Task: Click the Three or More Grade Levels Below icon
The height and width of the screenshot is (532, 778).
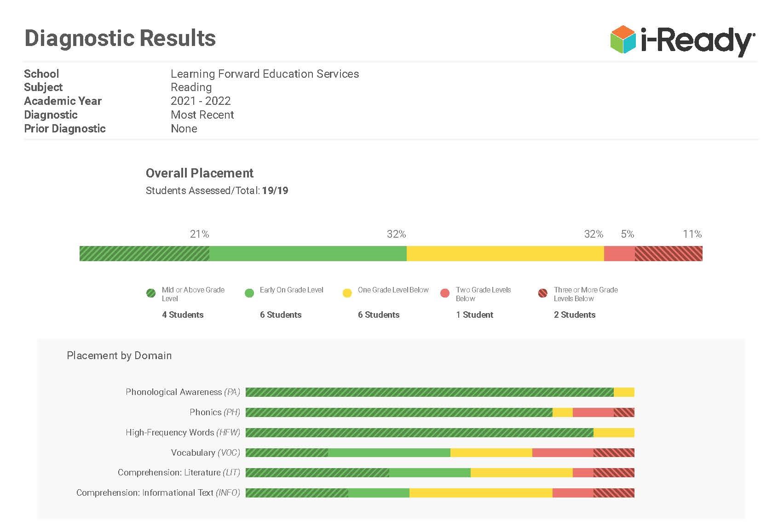Action: pyautogui.click(x=543, y=293)
